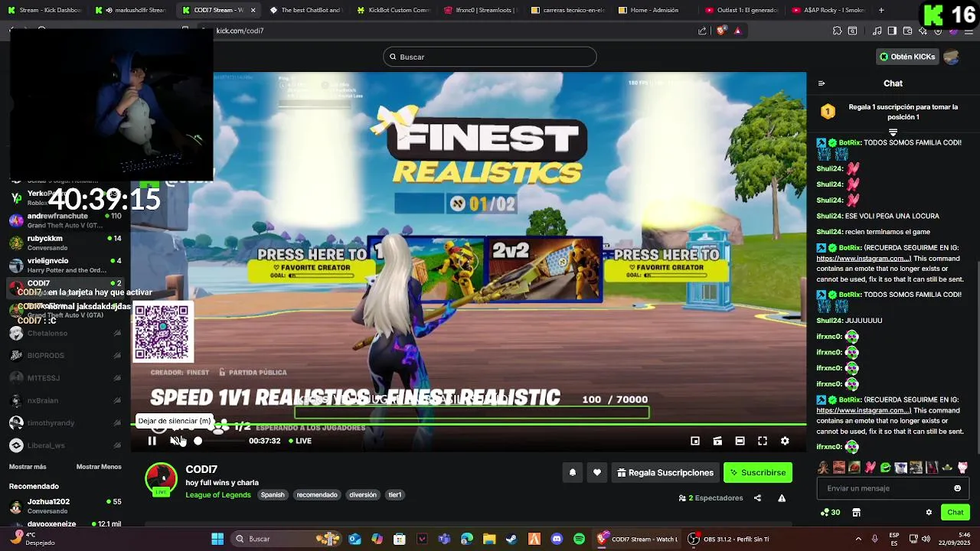Open CODI7 channel avatar
The width and height of the screenshot is (980, 551).
tap(162, 479)
